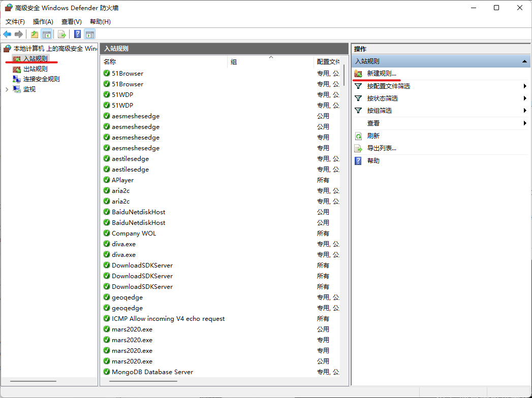Screen dimensions: 532x398
Task: Select 监视 node in the tree
Action: coord(29,89)
